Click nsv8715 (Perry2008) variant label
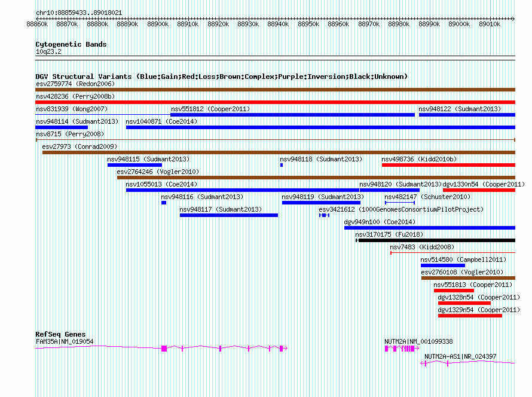Viewport: 532px width, 397px height. click(70, 134)
